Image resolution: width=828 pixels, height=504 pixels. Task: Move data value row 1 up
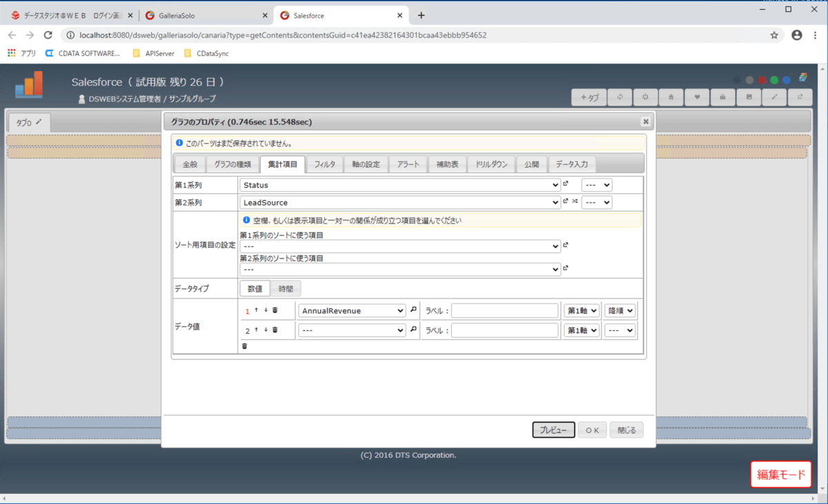256,310
